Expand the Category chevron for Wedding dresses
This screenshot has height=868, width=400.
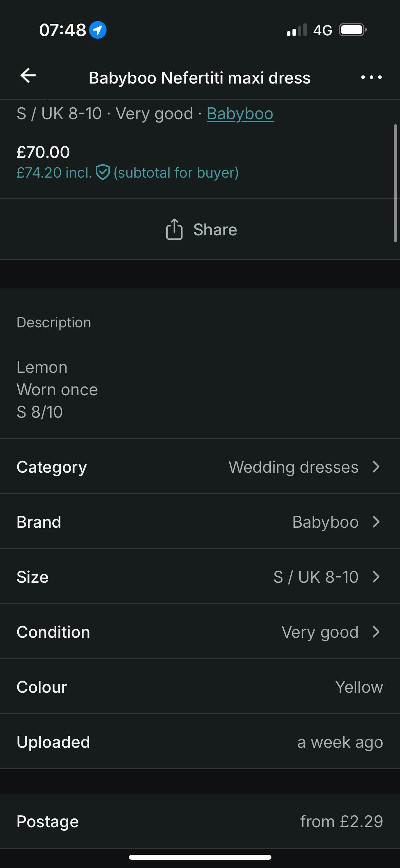[376, 467]
